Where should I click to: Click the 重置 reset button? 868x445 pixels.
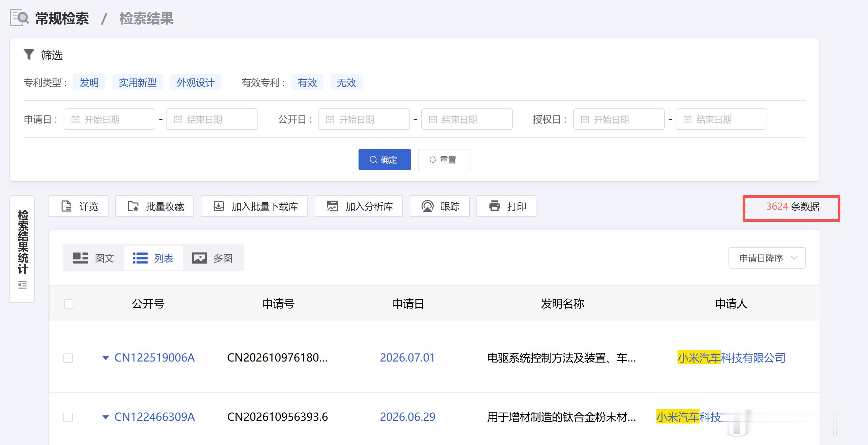click(x=444, y=160)
